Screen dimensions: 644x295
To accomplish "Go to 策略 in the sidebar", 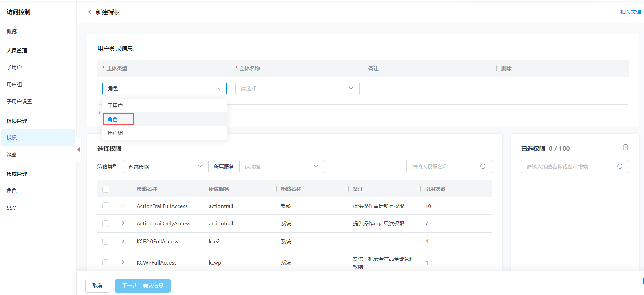I will (12, 155).
